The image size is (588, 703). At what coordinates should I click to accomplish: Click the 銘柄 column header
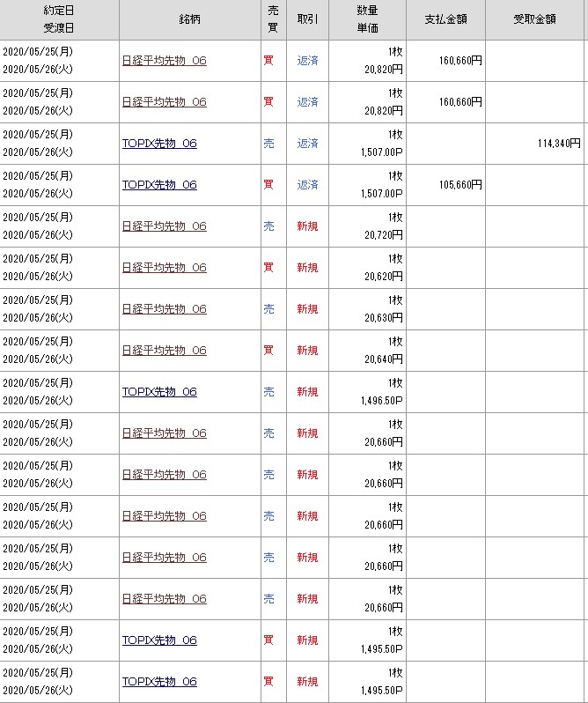189,19
